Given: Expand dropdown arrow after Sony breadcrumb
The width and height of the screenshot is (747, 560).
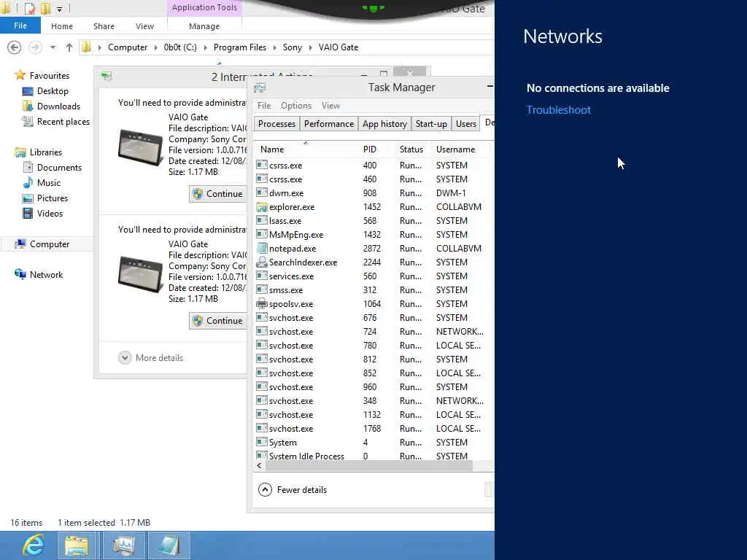Looking at the screenshot, I should click(311, 47).
